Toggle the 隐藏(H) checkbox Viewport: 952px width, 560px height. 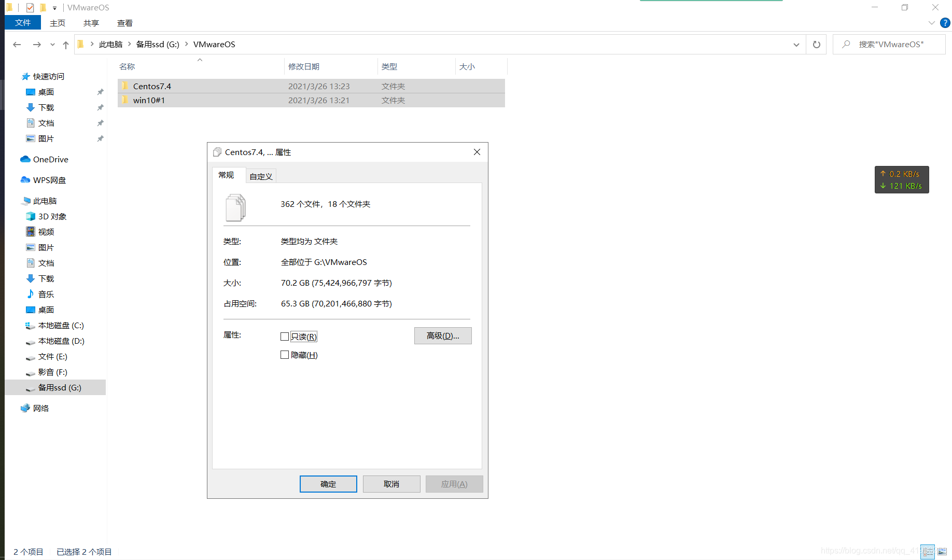[285, 355]
